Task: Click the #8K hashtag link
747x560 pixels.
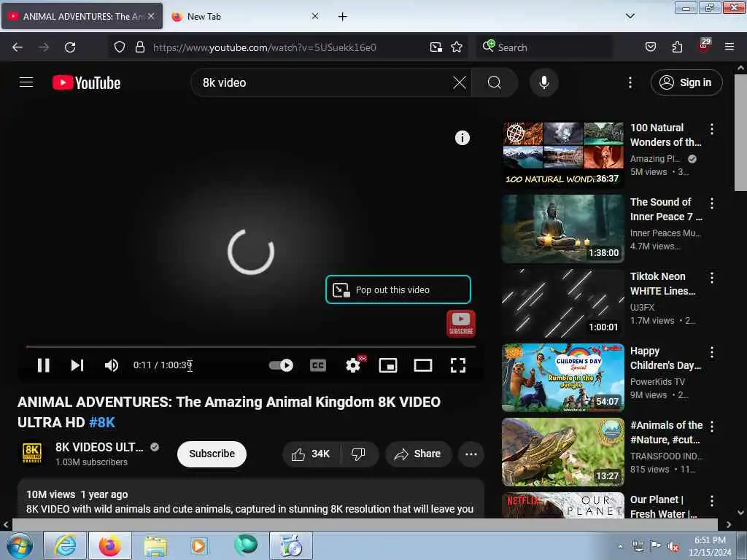Action: pyautogui.click(x=102, y=422)
